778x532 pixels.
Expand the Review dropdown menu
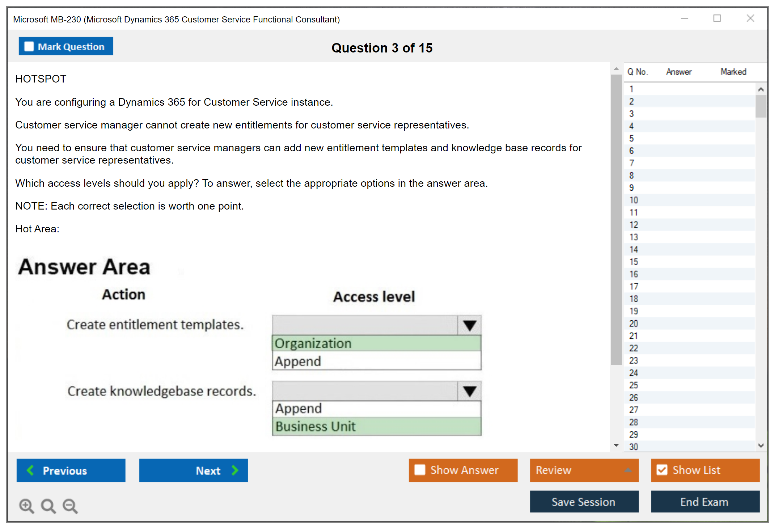coord(628,470)
